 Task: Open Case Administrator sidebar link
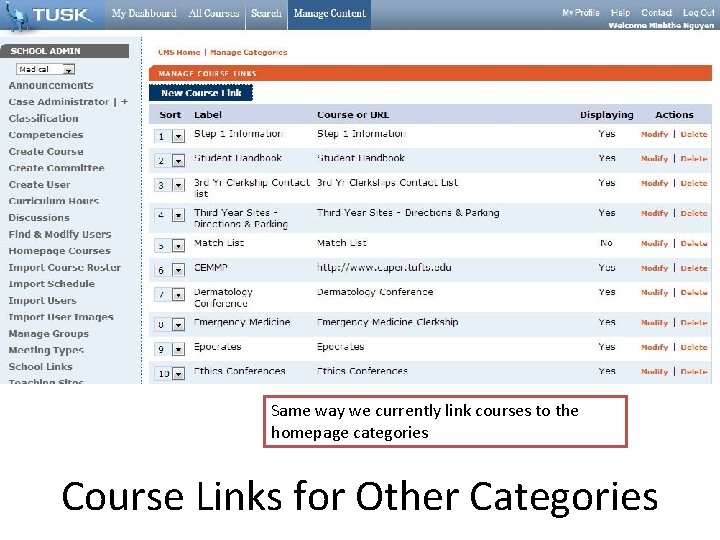(58, 102)
